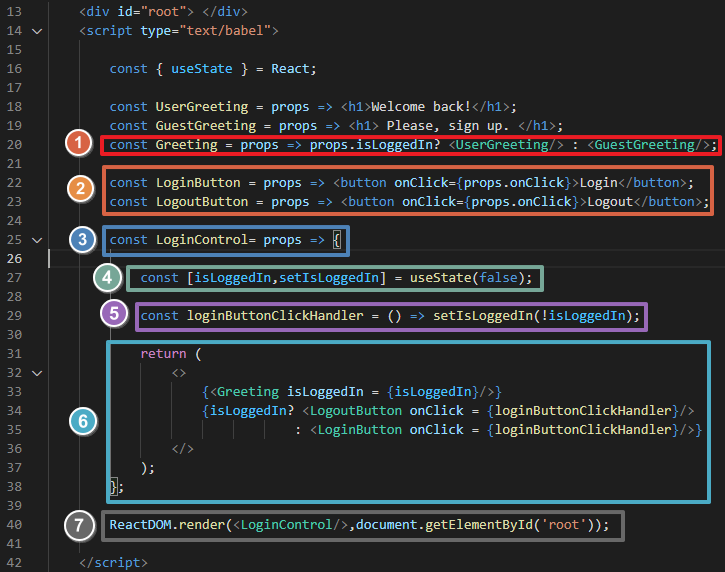
Task: Click the 'UserGreeting' constant name on line 18
Action: tap(202, 107)
